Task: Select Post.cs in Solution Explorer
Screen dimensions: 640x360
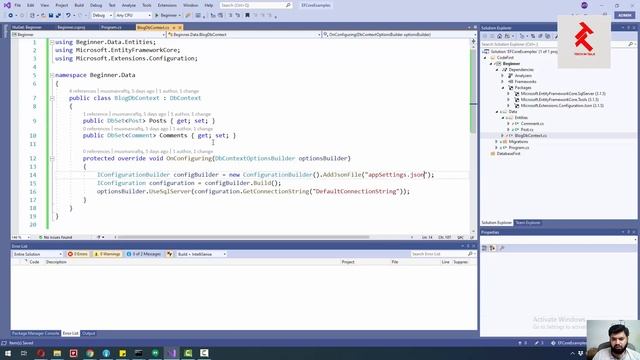Action: click(527, 130)
